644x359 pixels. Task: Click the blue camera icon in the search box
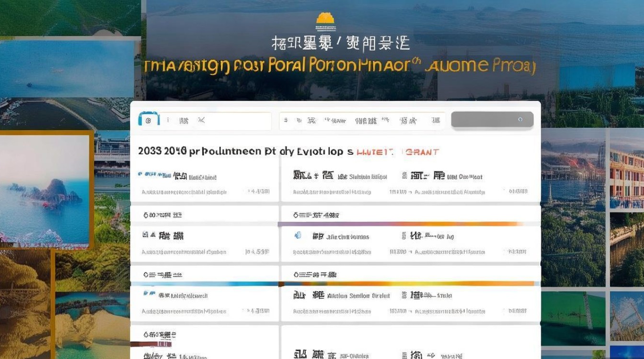coord(148,120)
